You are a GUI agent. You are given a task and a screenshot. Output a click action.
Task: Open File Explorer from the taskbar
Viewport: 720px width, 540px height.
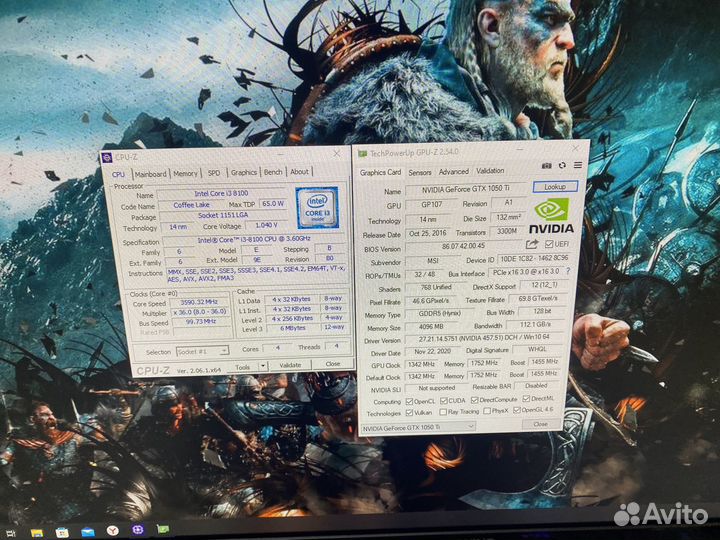click(x=37, y=533)
